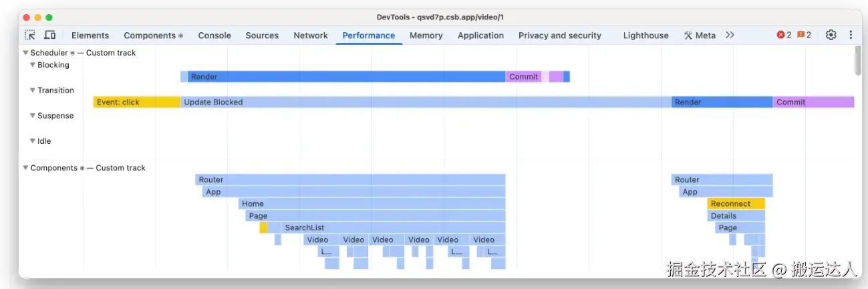Select the Page bar under Home

click(376, 216)
